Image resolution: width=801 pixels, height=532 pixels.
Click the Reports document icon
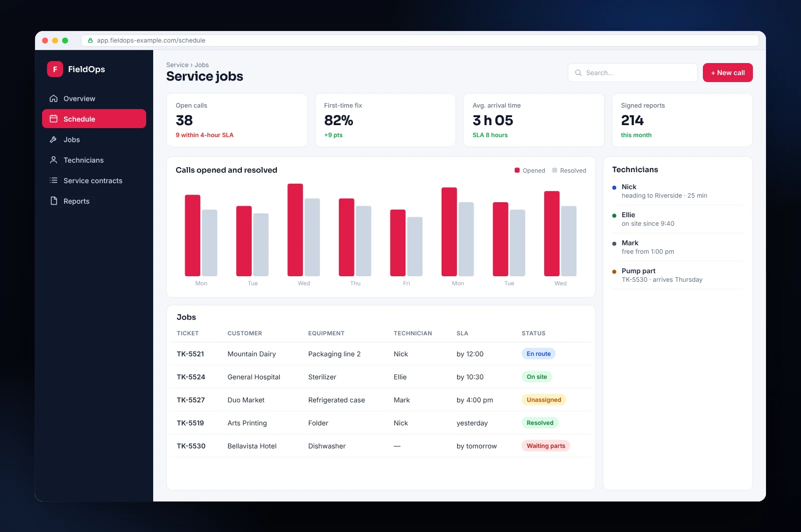pos(54,201)
